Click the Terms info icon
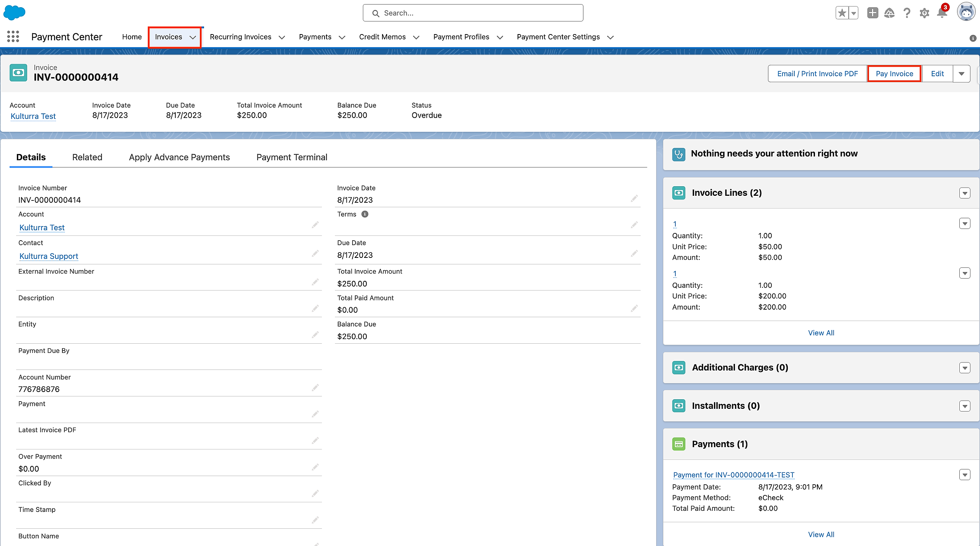 365,214
